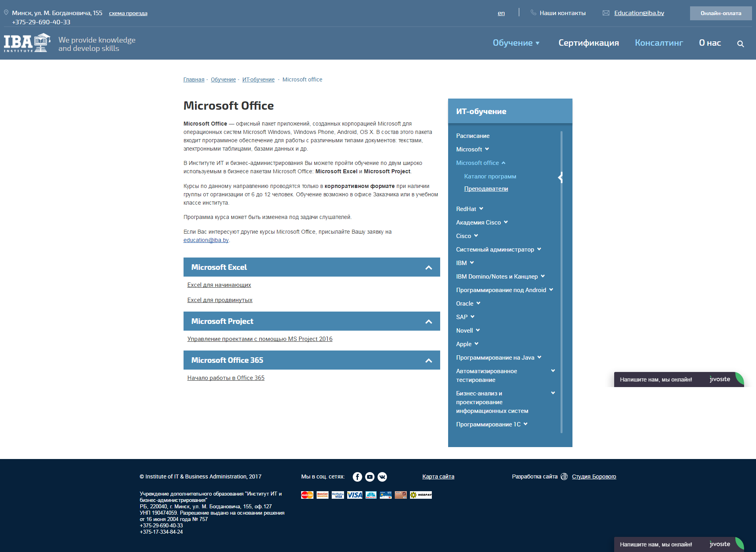Image resolution: width=756 pixels, height=552 pixels.
Task: Open the Сертификация menu item
Action: [588, 43]
